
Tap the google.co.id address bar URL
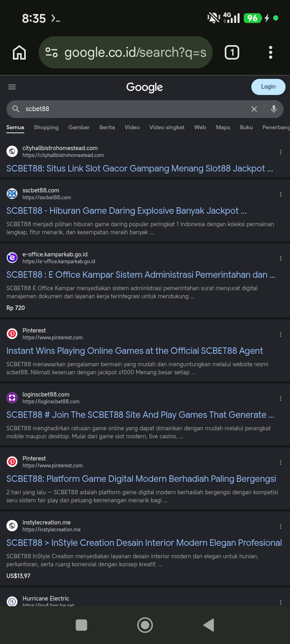click(x=135, y=52)
